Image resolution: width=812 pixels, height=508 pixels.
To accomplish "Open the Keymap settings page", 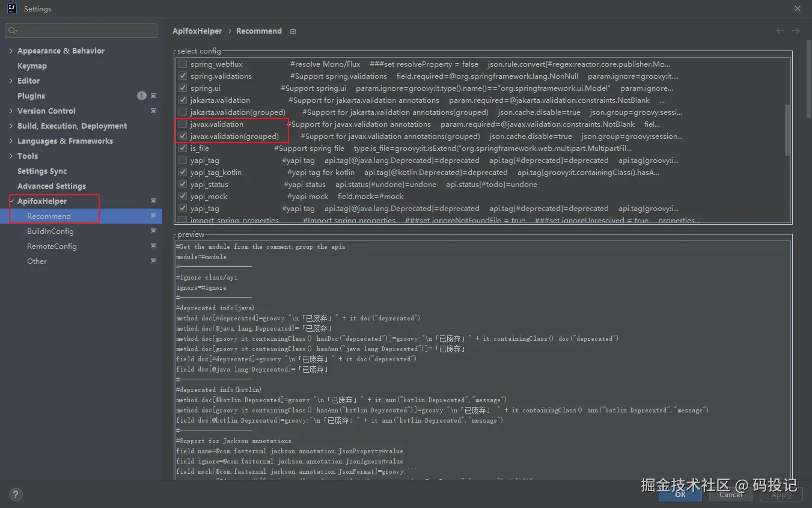I will click(x=32, y=66).
